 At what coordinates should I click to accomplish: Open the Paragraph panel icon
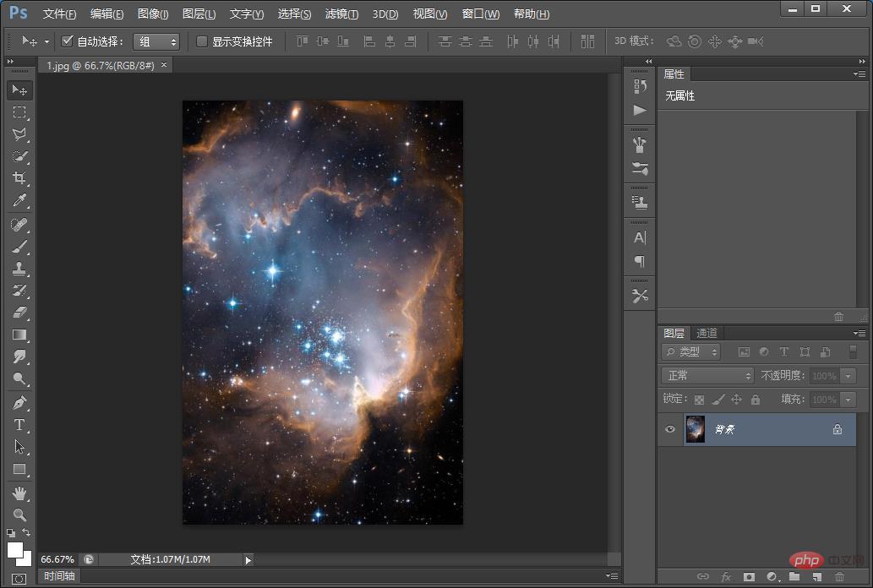640,261
